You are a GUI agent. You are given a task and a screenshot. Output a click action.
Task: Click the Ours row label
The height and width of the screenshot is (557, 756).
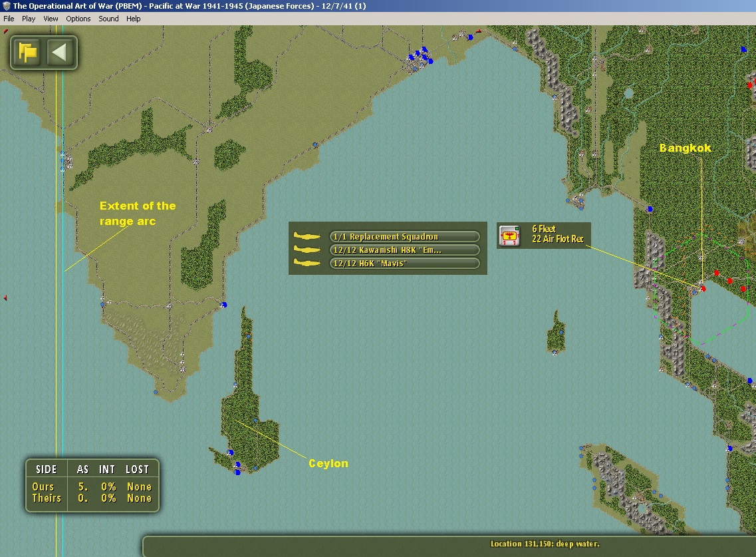pos(43,486)
